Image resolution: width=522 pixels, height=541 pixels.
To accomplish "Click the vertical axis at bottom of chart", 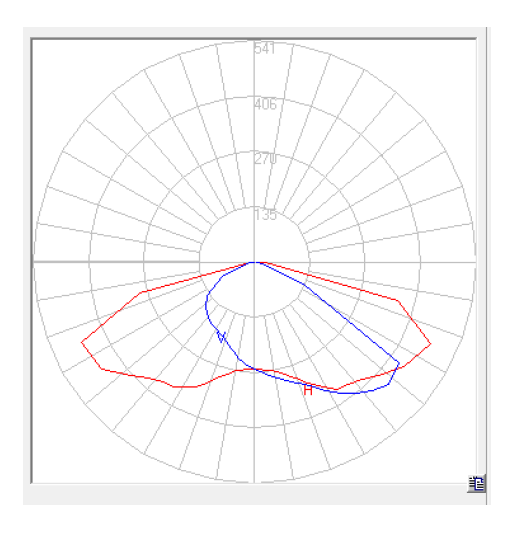I will 254,480.
